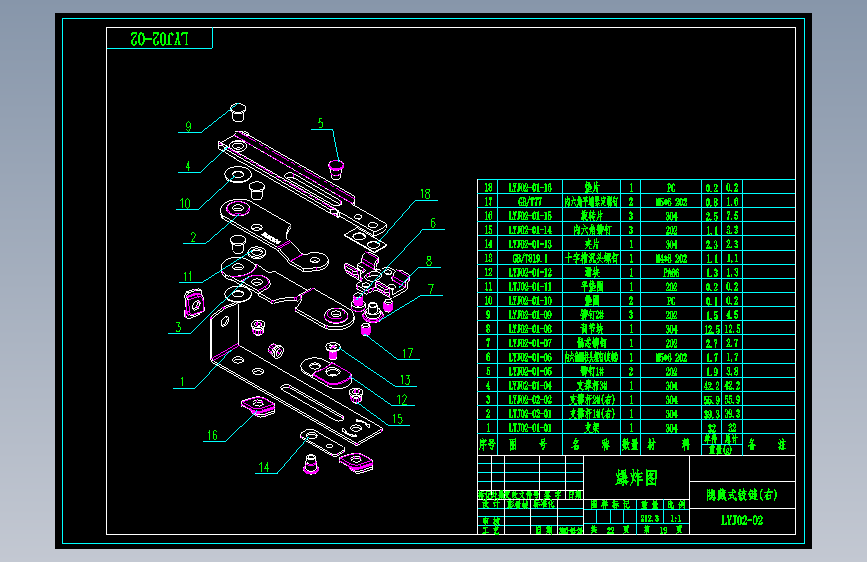Select the 垫片 name cell in row 18
The width and height of the screenshot is (867, 562).
[591, 188]
